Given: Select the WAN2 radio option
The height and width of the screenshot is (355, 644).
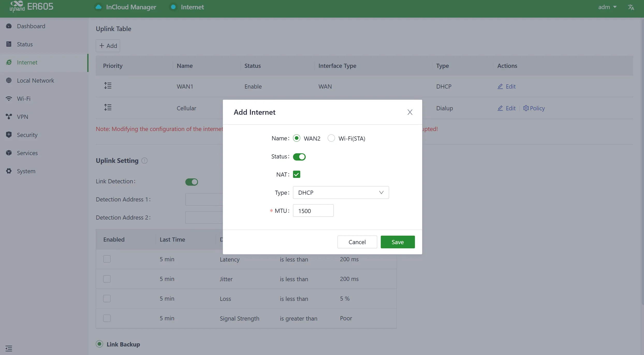Looking at the screenshot, I should pos(297,138).
